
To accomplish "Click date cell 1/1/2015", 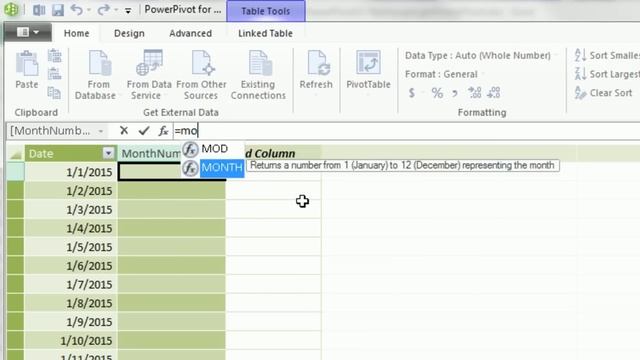I will click(71, 172).
